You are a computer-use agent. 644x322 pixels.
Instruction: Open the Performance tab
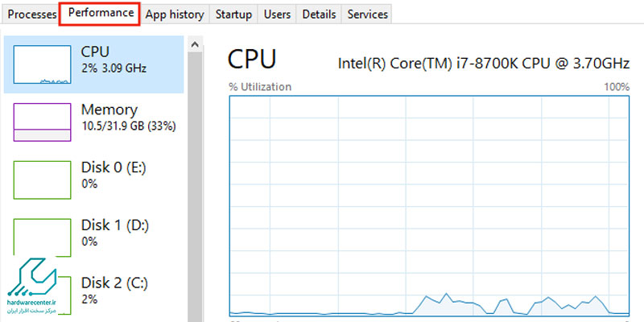coord(101,14)
